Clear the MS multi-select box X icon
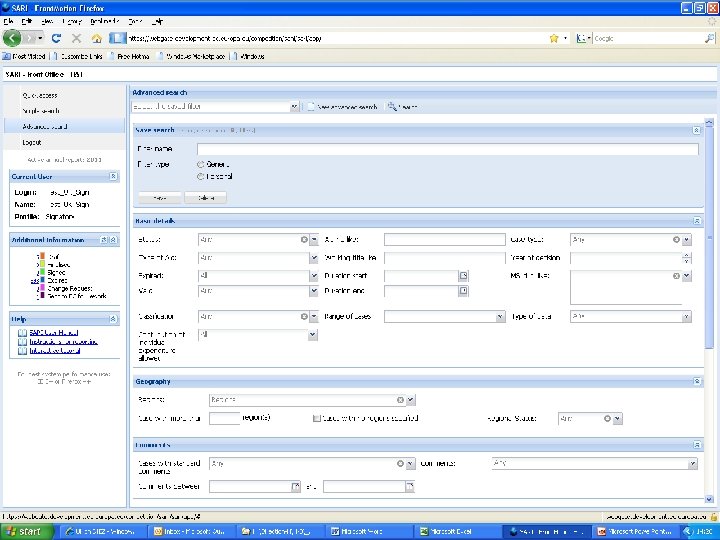 676,276
